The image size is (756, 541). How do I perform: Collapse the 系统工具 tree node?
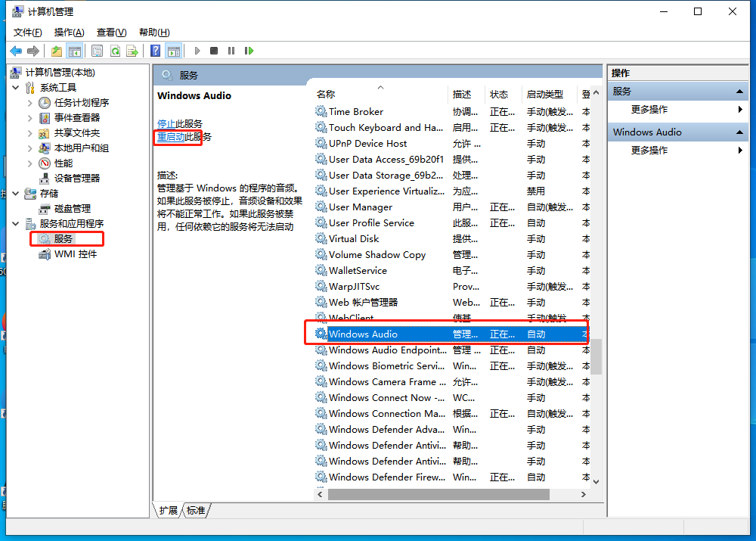coord(16,88)
